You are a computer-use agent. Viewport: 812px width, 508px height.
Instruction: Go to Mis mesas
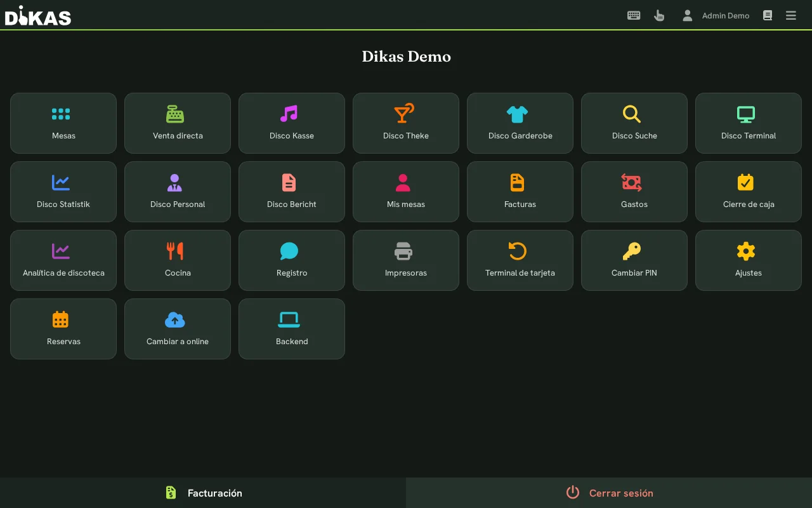(x=406, y=192)
